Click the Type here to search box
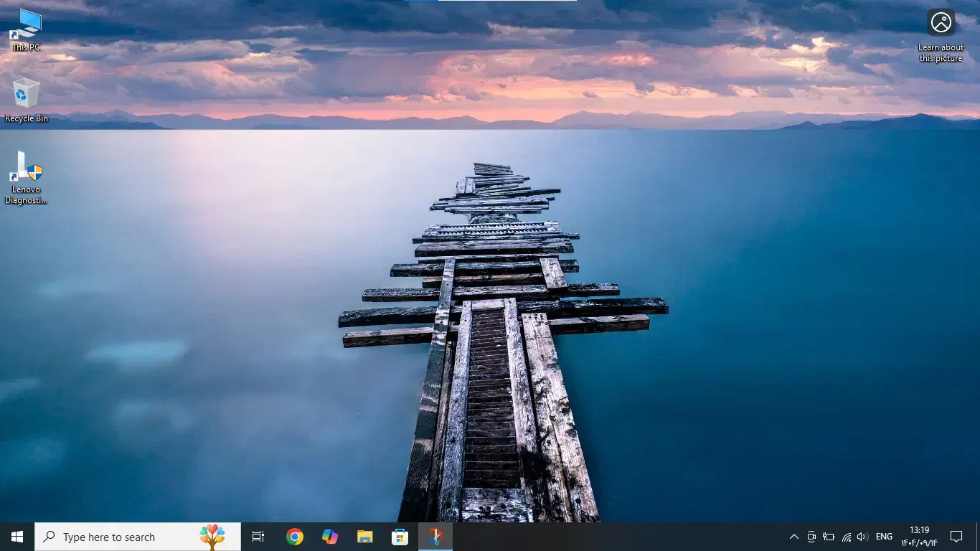Viewport: 980px width, 551px height. 136,536
